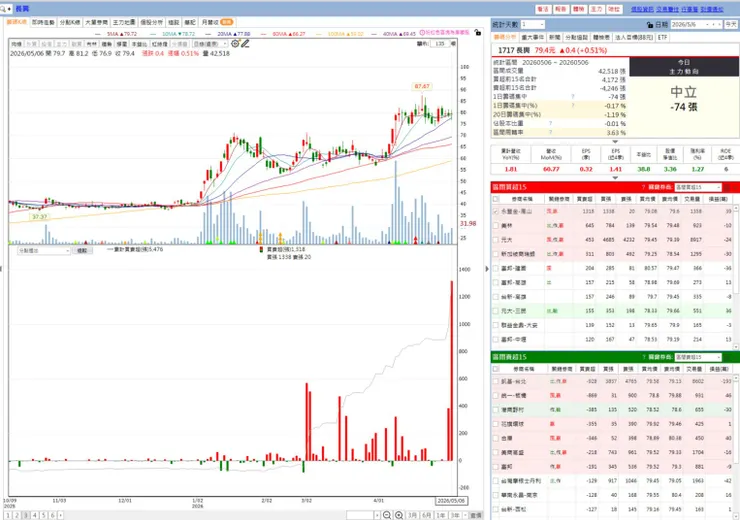Uncheck the 永豐金-鳳山 broker checkbox
The image size is (740, 520).
pos(496,211)
